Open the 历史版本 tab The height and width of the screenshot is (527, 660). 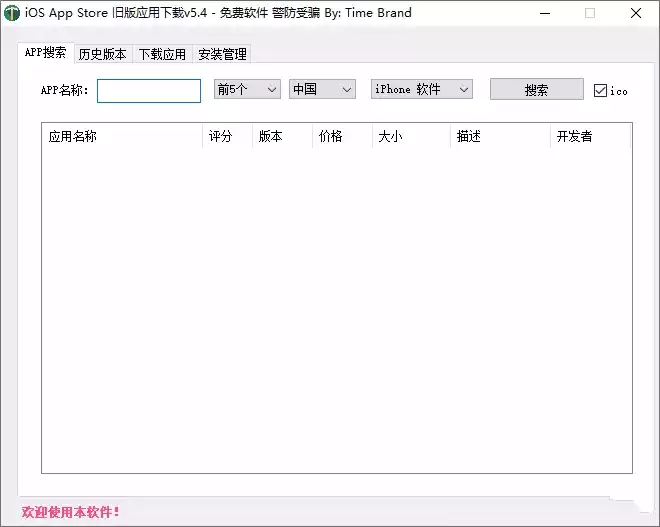(x=103, y=54)
